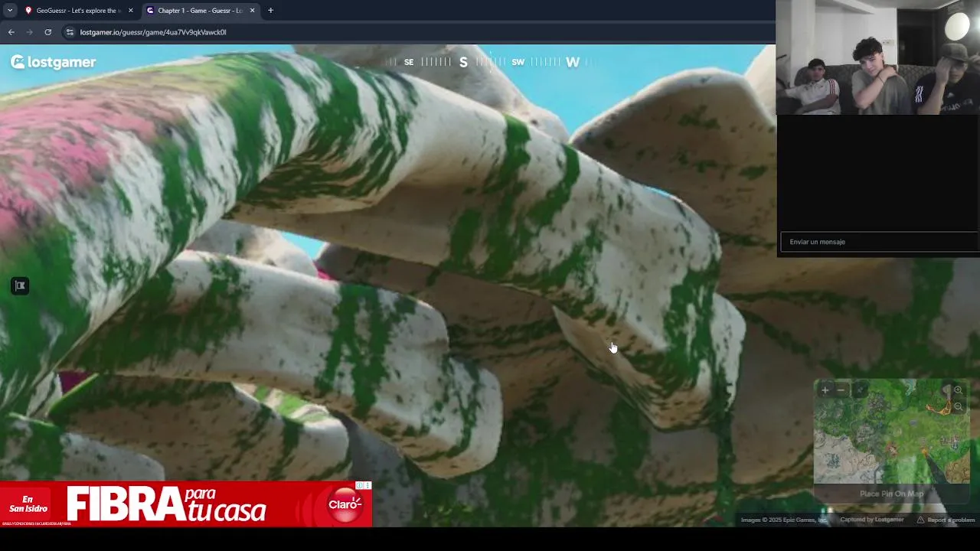Click the SE marker on the compass

[409, 62]
